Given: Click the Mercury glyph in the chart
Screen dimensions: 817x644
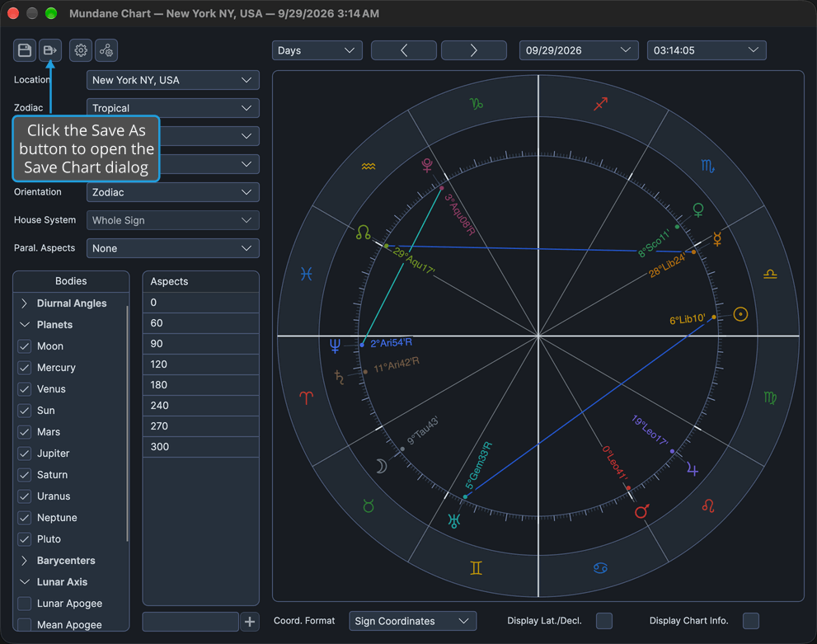Looking at the screenshot, I should pyautogui.click(x=717, y=238).
